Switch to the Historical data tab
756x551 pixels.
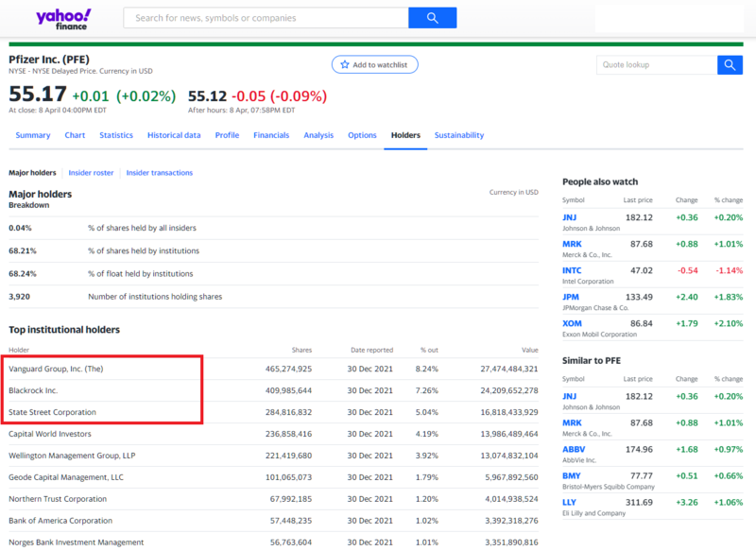(173, 135)
